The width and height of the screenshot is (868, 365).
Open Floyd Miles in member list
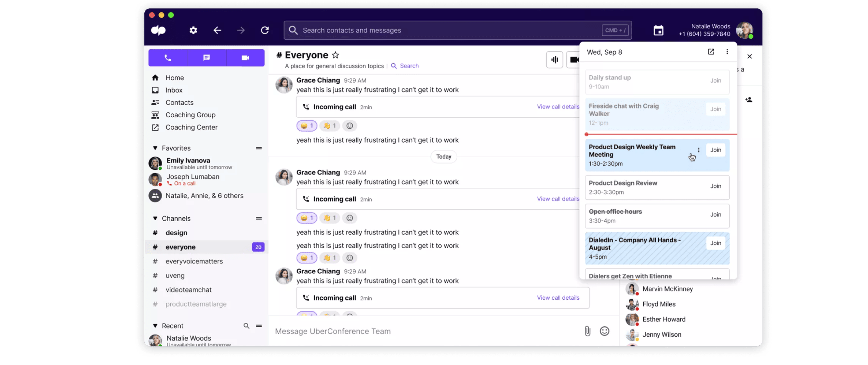[x=651, y=305]
